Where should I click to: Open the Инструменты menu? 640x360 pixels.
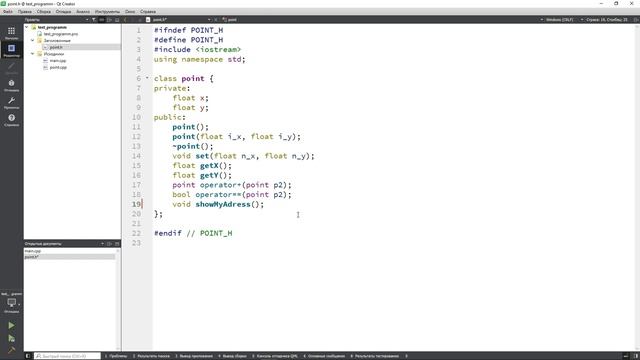tap(107, 12)
